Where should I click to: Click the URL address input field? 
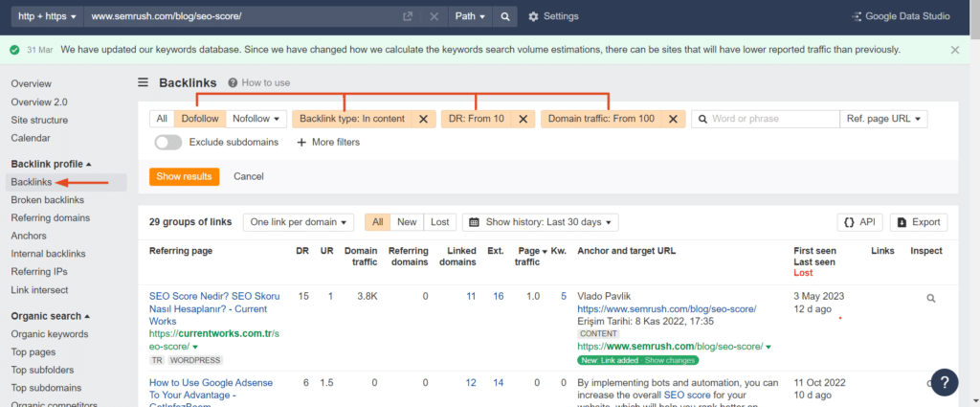click(244, 16)
